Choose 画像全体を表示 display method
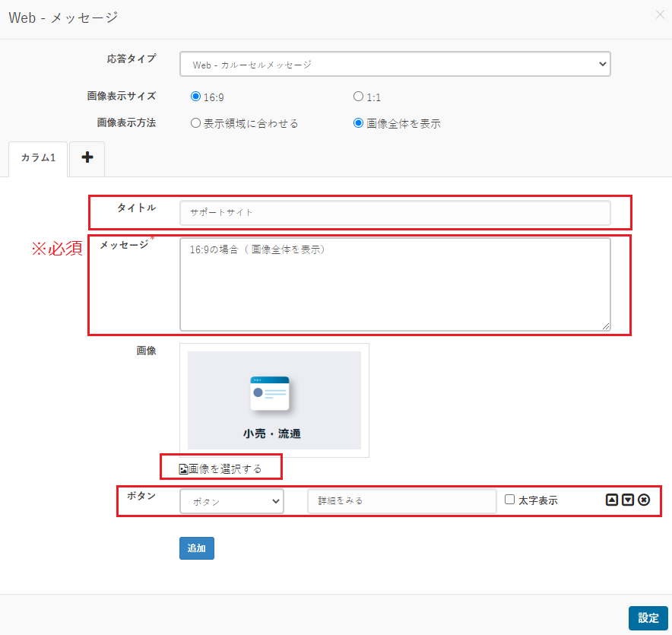This screenshot has height=635, width=672. (358, 123)
